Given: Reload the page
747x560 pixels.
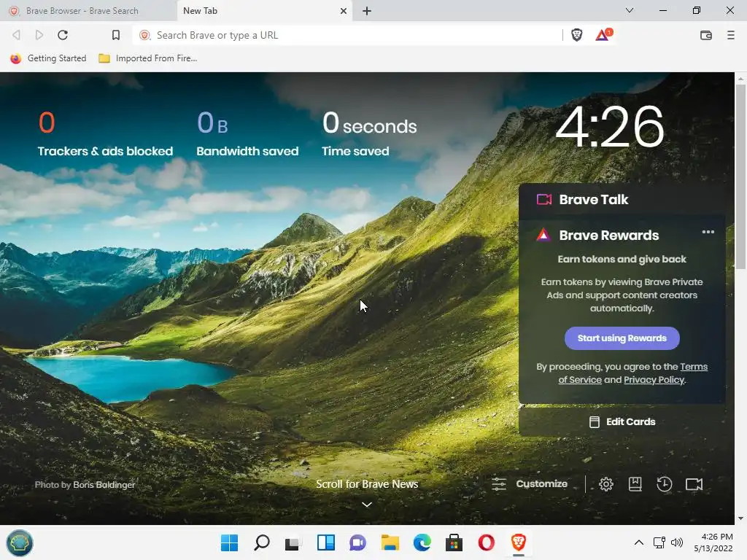Looking at the screenshot, I should tap(63, 35).
